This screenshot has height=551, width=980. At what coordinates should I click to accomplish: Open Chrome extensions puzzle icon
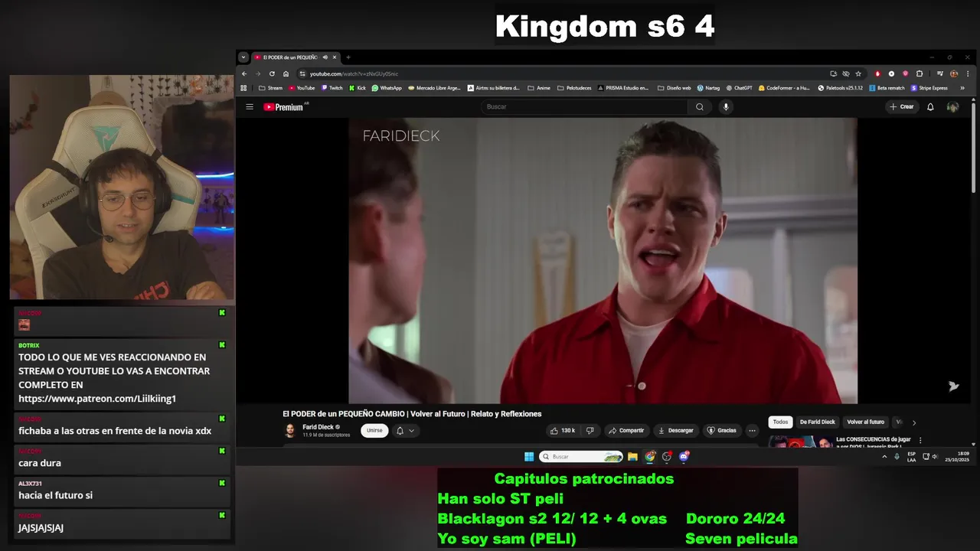(x=920, y=74)
